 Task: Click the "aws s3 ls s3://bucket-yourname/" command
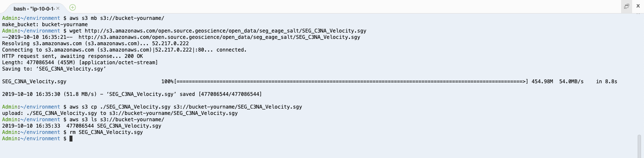click(117, 120)
